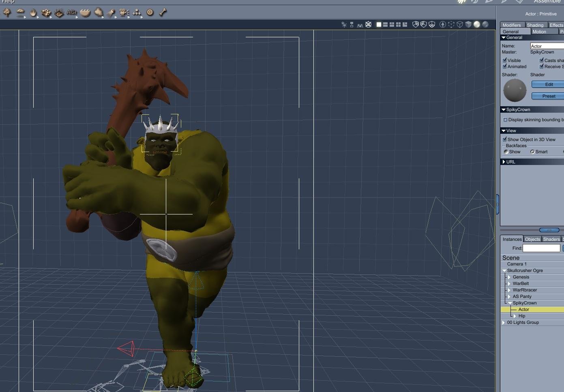Select the Instances tab
The height and width of the screenshot is (392, 564).
point(512,239)
